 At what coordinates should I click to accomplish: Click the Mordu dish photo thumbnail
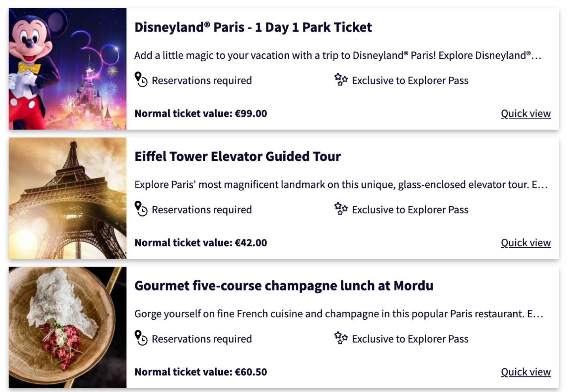(x=68, y=327)
